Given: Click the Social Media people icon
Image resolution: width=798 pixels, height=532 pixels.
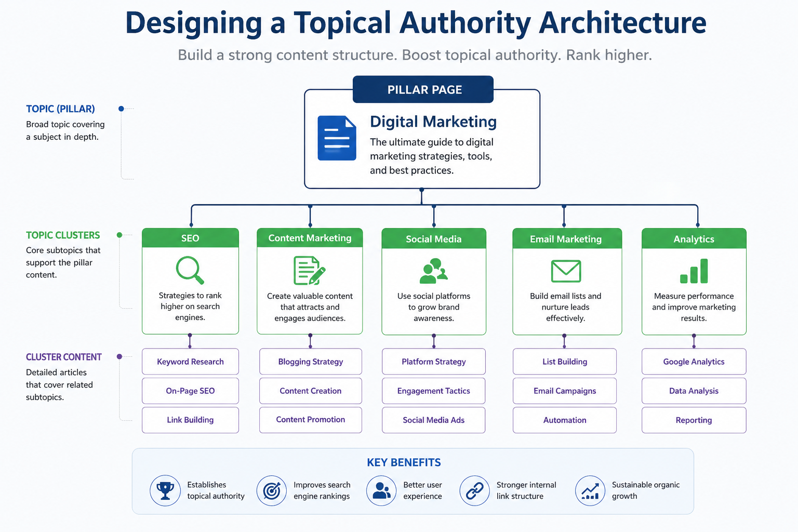Looking at the screenshot, I should point(433,271).
